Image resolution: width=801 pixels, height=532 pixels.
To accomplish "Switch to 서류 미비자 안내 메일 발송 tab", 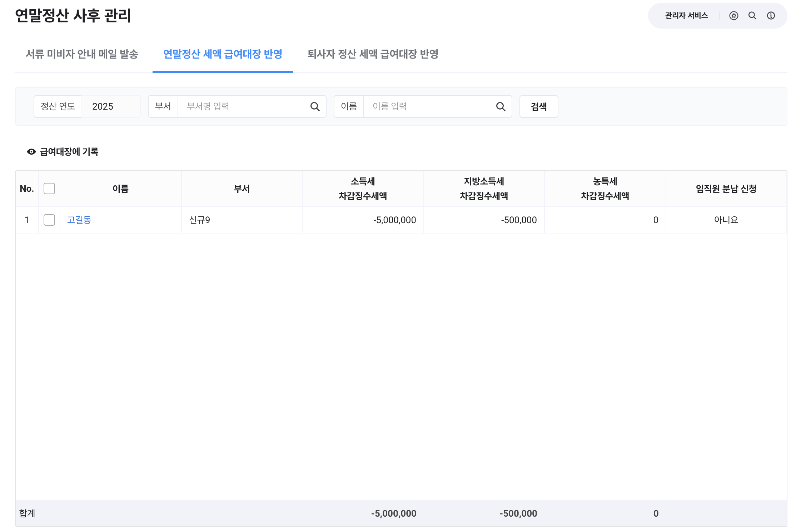I will point(82,54).
